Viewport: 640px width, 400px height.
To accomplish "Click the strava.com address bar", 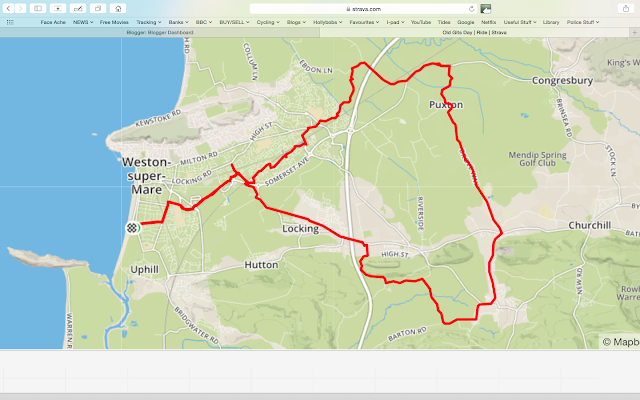I will (363, 9).
